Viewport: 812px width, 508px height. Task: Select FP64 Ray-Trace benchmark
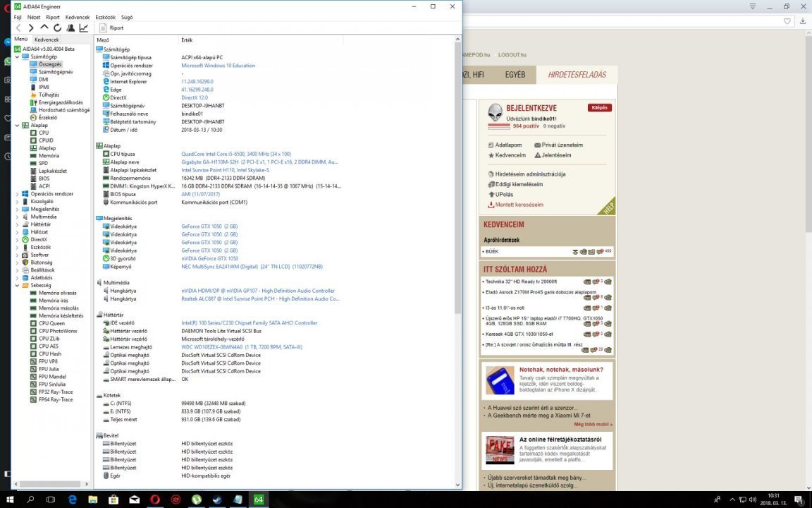tap(56, 399)
